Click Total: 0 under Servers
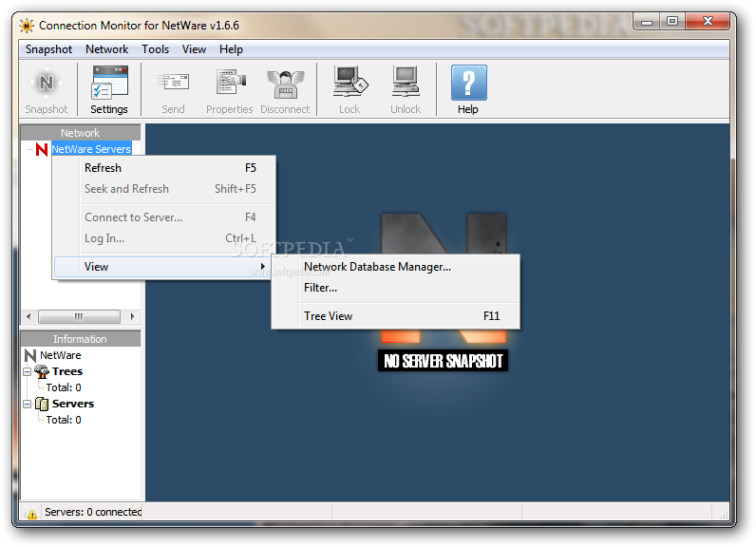The height and width of the screenshot is (547, 756). [x=64, y=420]
